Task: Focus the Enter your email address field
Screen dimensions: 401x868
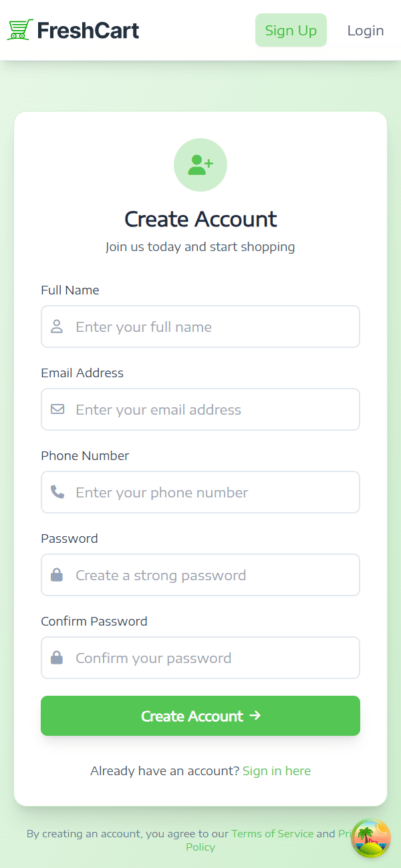Action: pyautogui.click(x=214, y=409)
